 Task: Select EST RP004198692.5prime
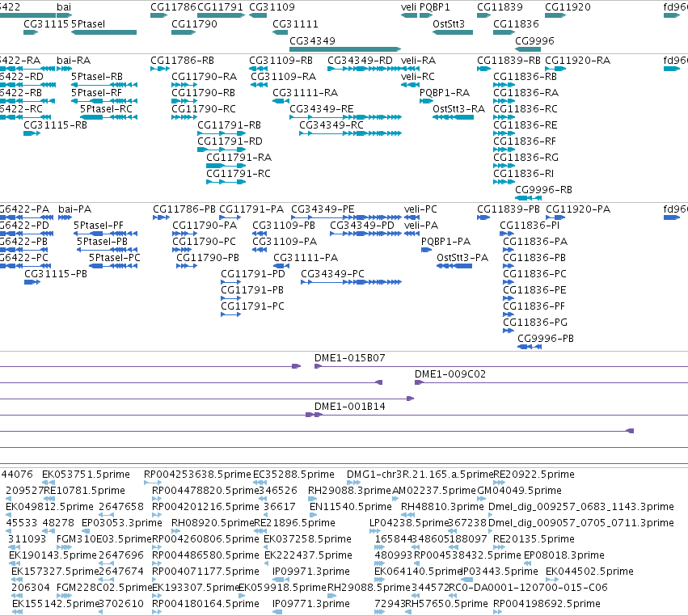pyautogui.click(x=547, y=604)
